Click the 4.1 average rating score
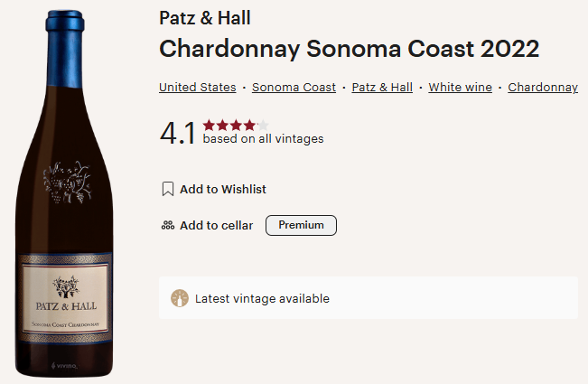588x384 pixels. (178, 133)
